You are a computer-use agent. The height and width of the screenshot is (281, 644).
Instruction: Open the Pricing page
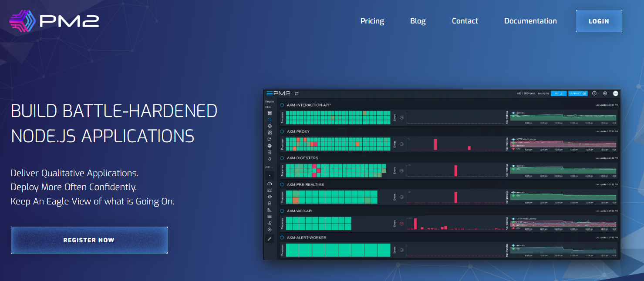click(372, 21)
